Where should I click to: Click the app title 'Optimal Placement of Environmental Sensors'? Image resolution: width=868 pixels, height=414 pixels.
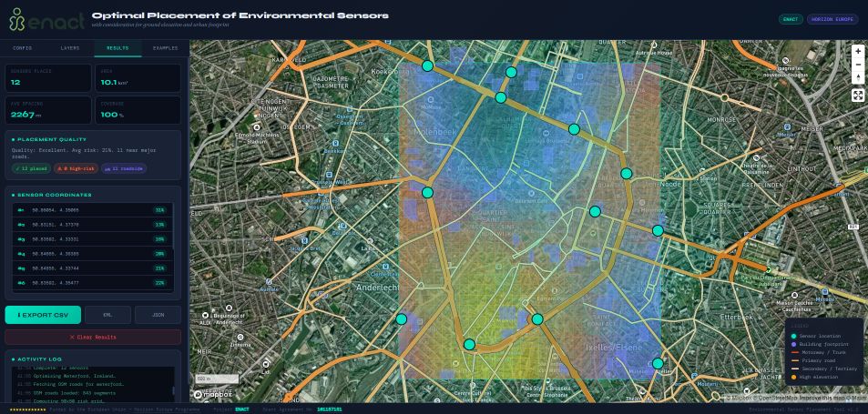point(240,15)
